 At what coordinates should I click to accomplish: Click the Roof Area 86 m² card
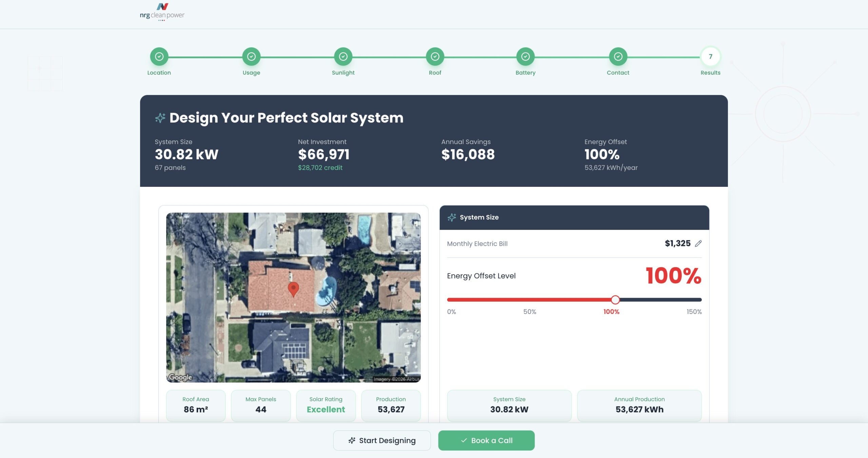tap(196, 405)
